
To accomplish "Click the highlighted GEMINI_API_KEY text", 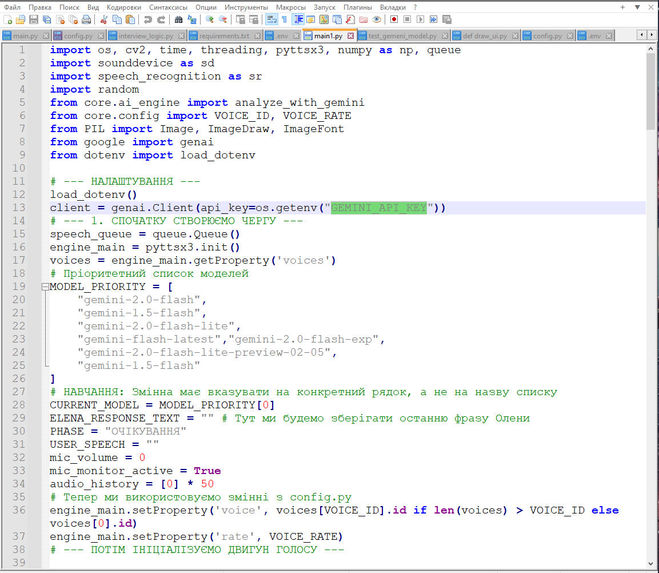I will (379, 208).
